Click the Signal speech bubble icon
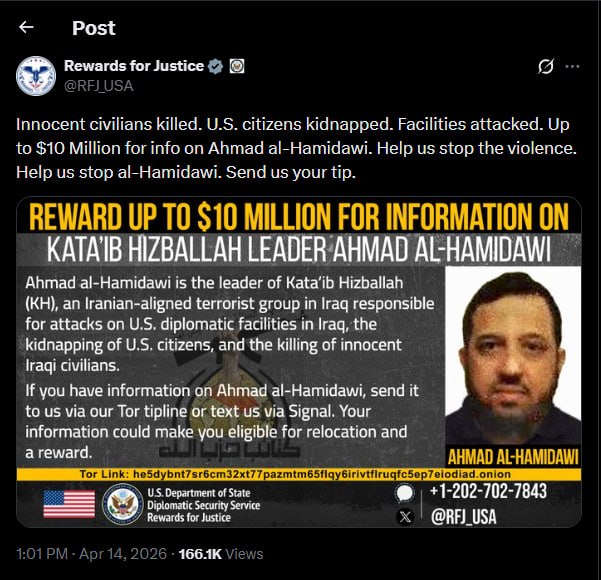Image resolution: width=601 pixels, height=580 pixels. (x=405, y=493)
